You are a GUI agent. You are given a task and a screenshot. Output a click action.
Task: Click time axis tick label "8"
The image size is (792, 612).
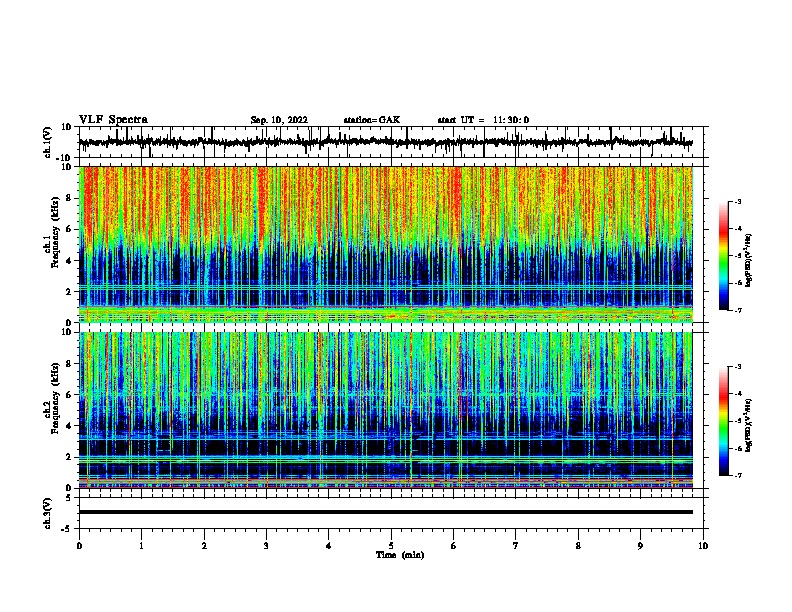(578, 546)
